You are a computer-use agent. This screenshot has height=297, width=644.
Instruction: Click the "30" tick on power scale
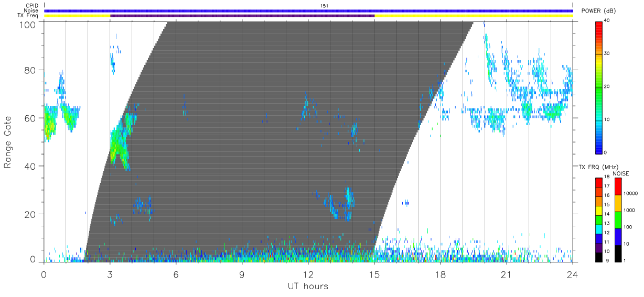point(608,54)
